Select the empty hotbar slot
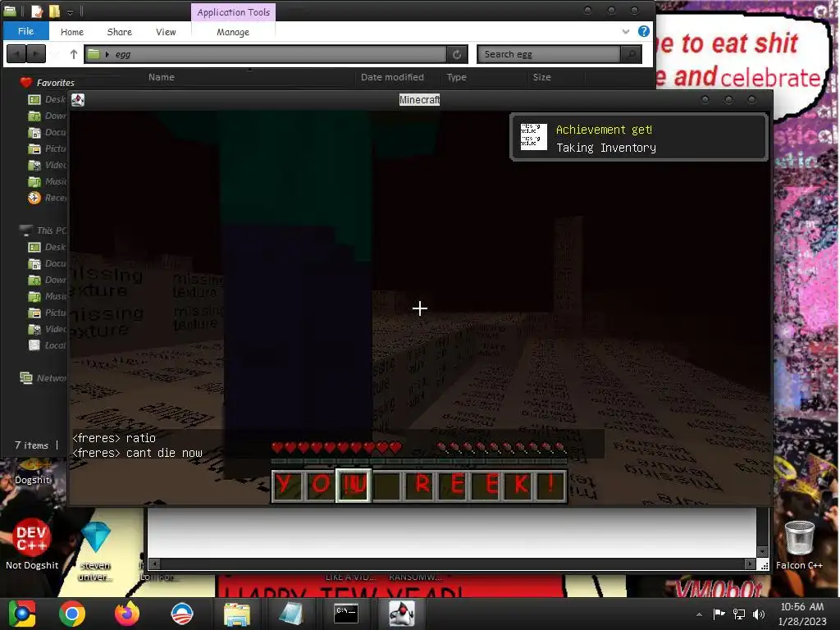 click(387, 486)
